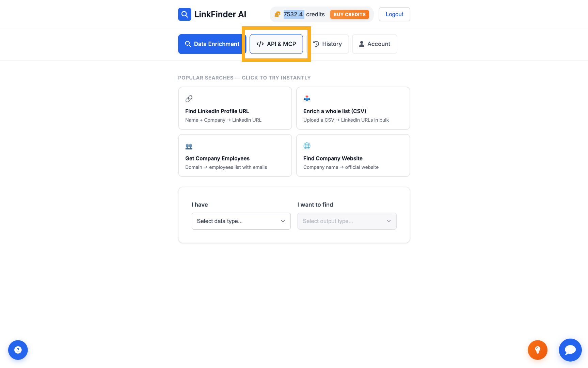Image resolution: width=588 pixels, height=368 pixels.
Task: Try the Get Company Employees card
Action: click(x=235, y=155)
